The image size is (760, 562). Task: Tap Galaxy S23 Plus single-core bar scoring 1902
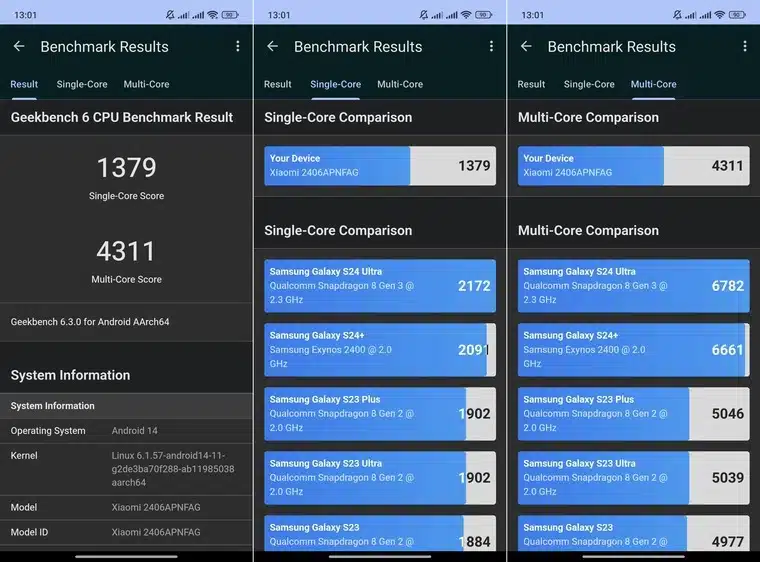coord(380,414)
